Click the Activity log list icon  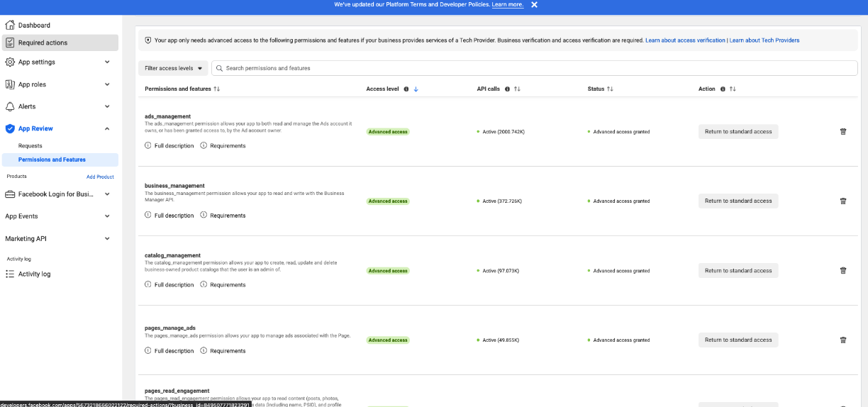coord(10,274)
